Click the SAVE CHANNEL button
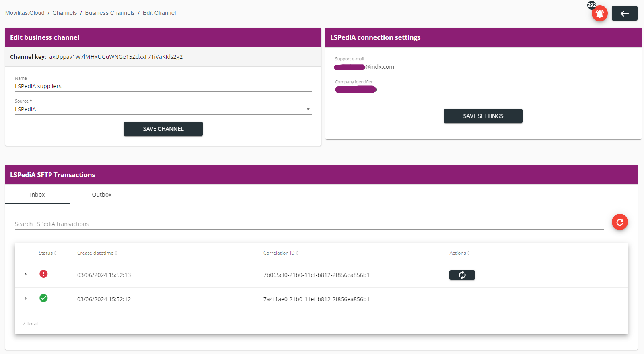 coord(163,129)
